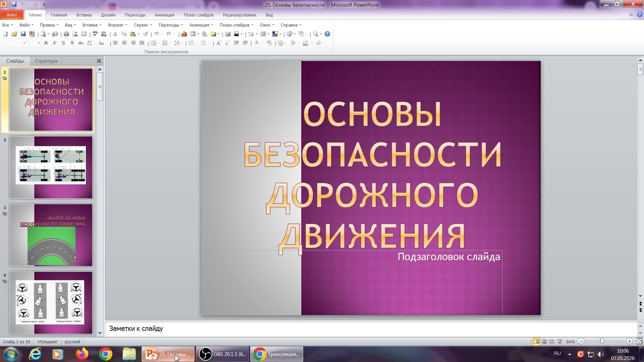The height and width of the screenshot is (362, 644).
Task: Open the Все dropdown menu
Action: [7, 25]
